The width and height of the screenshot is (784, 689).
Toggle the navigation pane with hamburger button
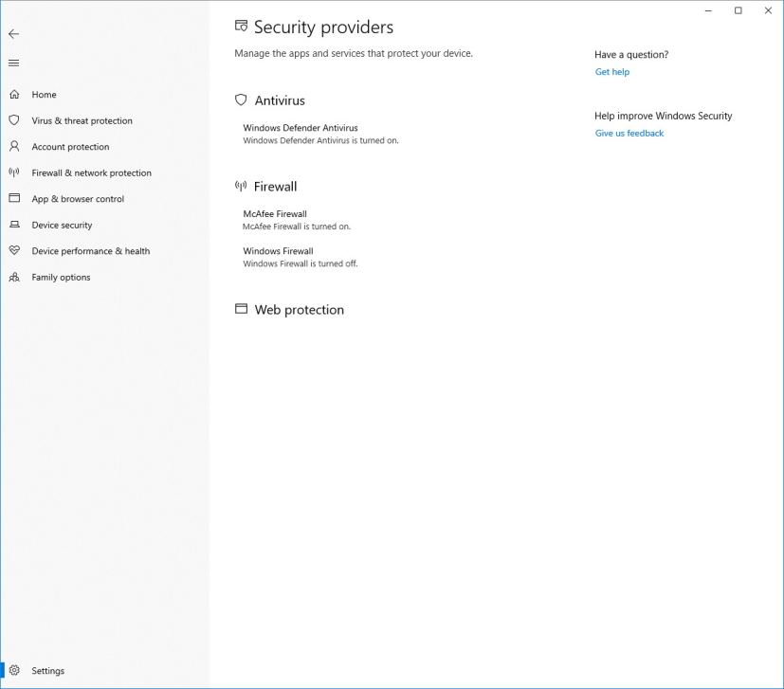13,63
